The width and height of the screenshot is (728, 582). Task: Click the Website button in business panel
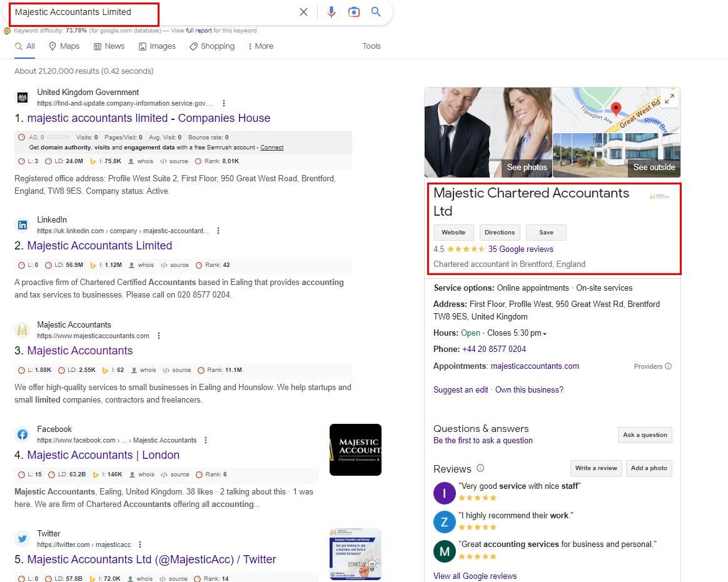pos(453,233)
